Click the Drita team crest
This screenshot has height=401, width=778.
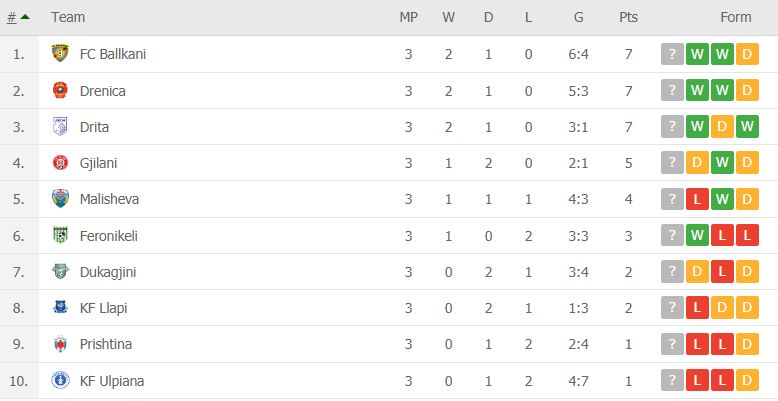point(60,127)
